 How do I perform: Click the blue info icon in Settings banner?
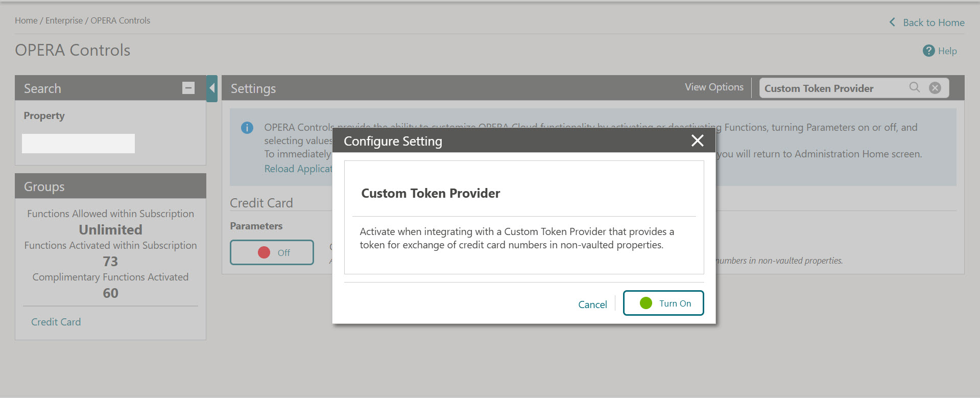[247, 128]
